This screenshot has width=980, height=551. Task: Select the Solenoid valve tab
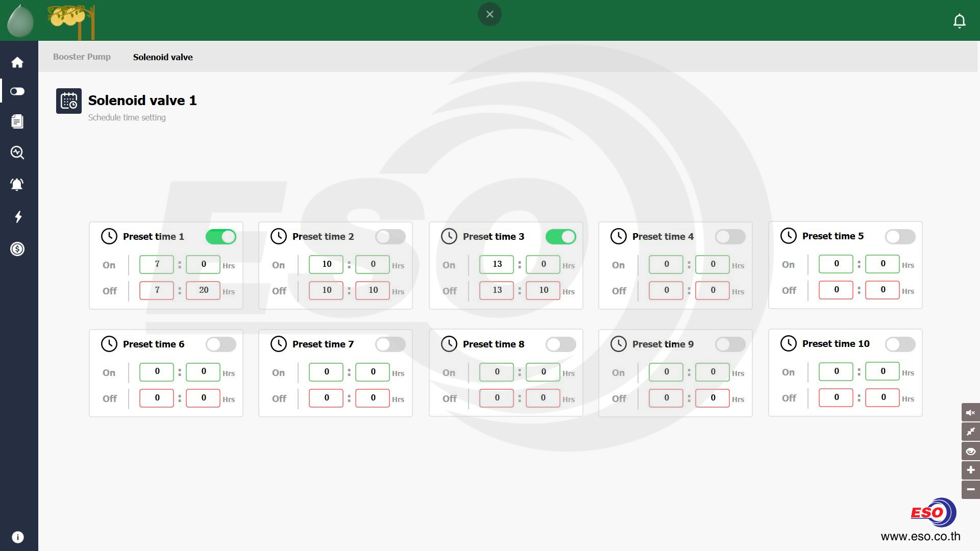[163, 57]
